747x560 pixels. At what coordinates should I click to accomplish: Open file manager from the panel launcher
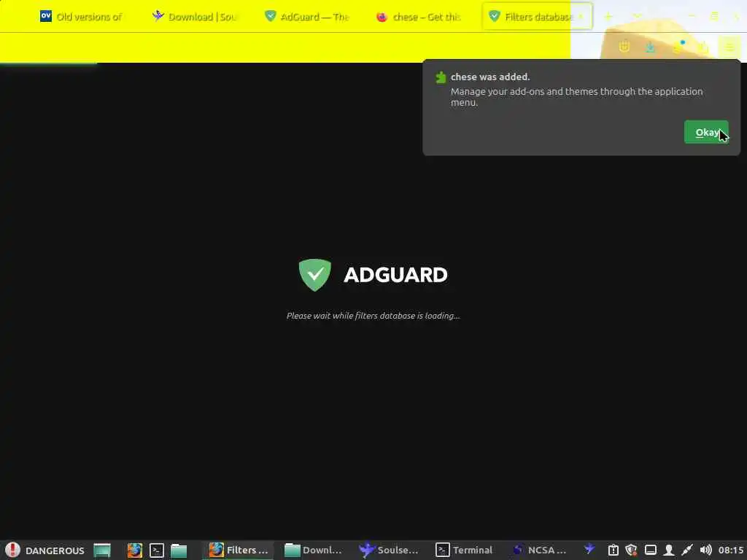[x=179, y=550]
